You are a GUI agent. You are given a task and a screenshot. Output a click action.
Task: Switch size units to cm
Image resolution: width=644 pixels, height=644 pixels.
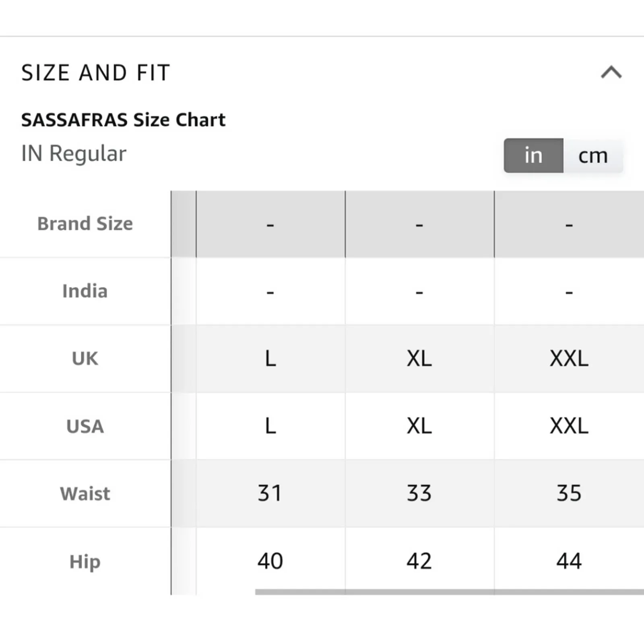[x=593, y=156]
